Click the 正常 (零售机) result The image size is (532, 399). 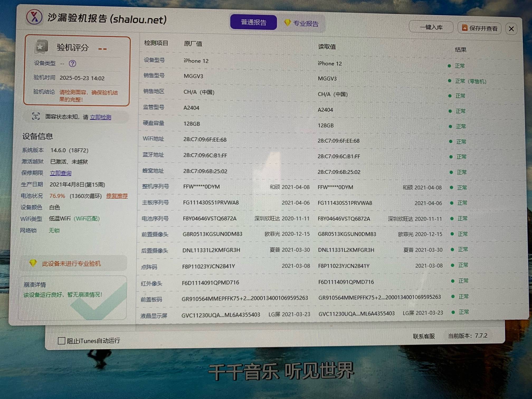click(x=471, y=81)
